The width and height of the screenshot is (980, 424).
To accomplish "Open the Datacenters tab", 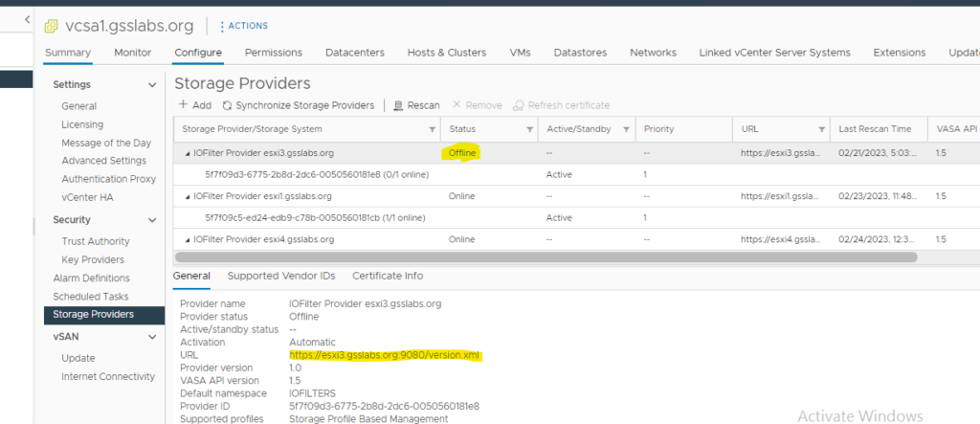I will [355, 53].
